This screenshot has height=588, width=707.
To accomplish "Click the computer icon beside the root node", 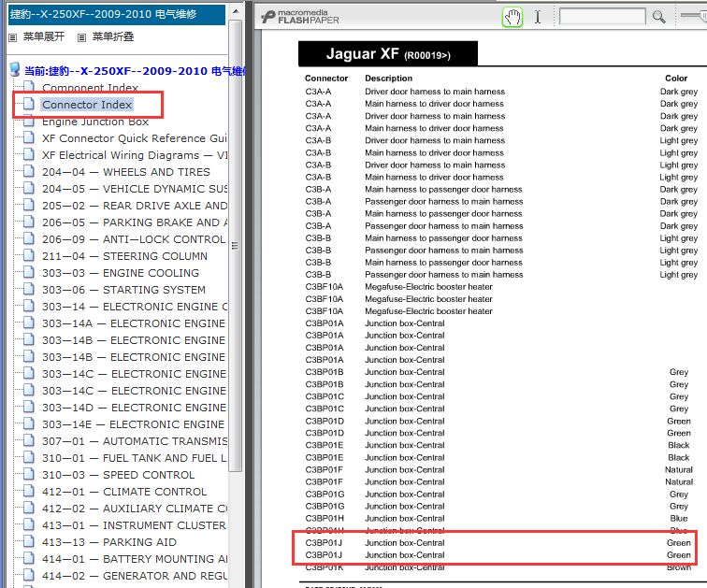I will (14, 69).
